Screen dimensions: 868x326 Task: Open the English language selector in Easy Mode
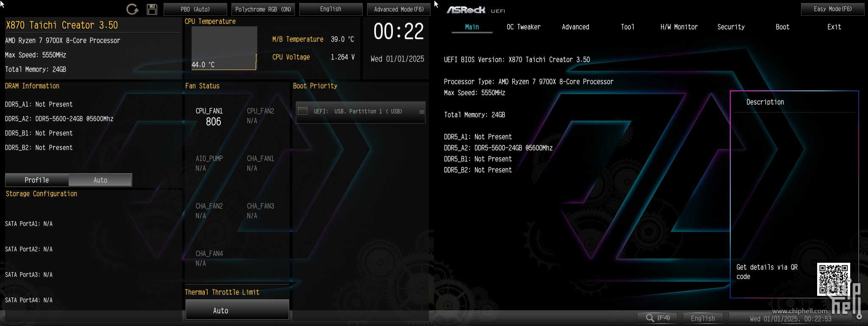331,9
